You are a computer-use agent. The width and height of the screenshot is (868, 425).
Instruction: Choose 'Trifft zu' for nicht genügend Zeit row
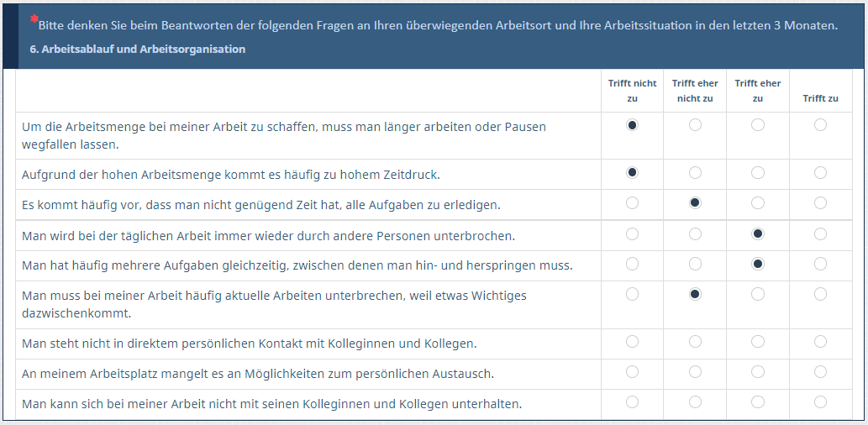point(820,203)
